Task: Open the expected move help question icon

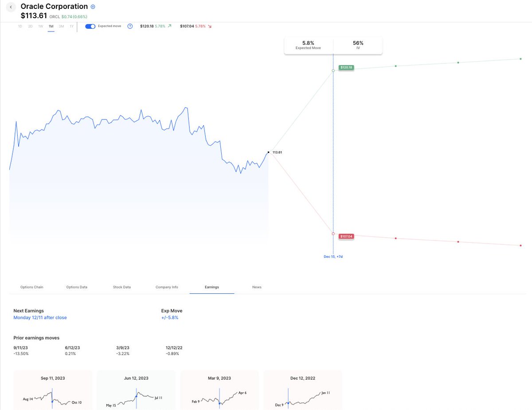Action: 130,26
